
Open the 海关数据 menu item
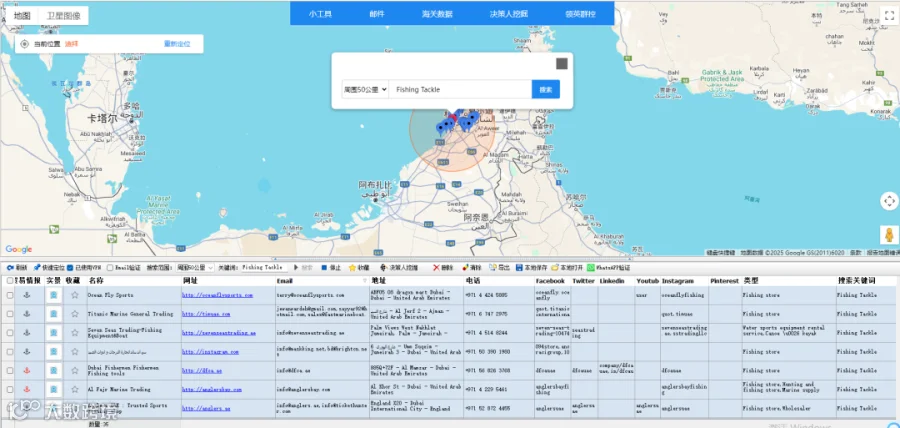tap(437, 14)
